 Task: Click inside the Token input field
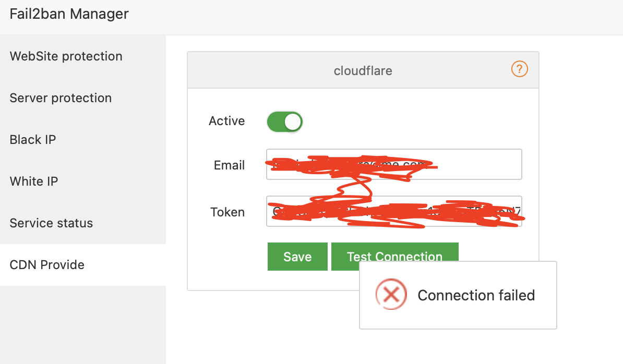tap(394, 211)
